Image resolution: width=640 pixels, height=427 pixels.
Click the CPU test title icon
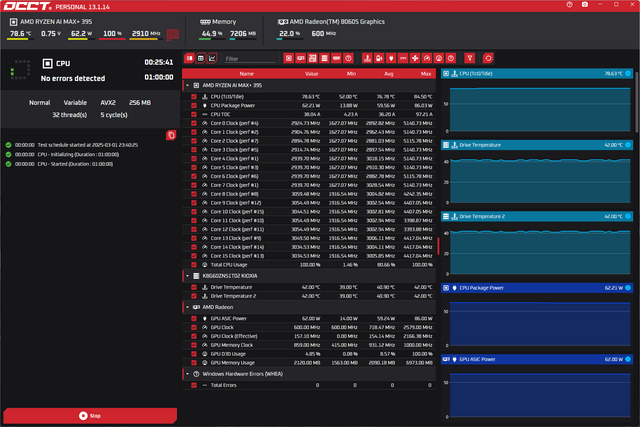pos(47,63)
